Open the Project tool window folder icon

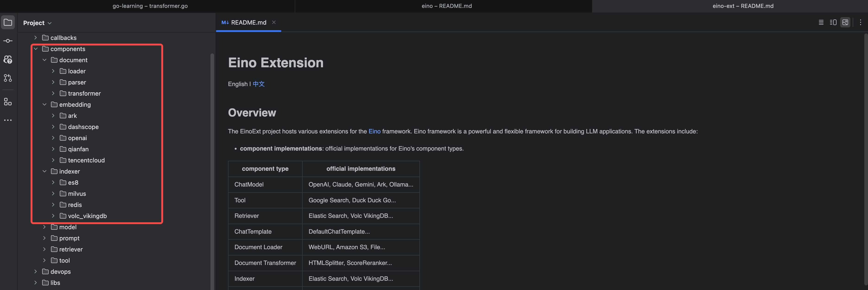8,23
